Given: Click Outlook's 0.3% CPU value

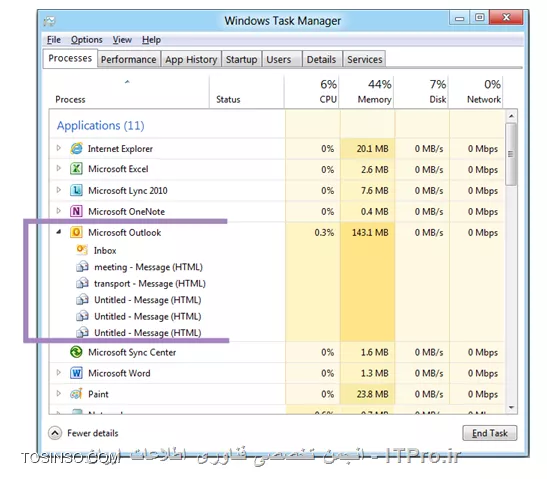Looking at the screenshot, I should 324,232.
